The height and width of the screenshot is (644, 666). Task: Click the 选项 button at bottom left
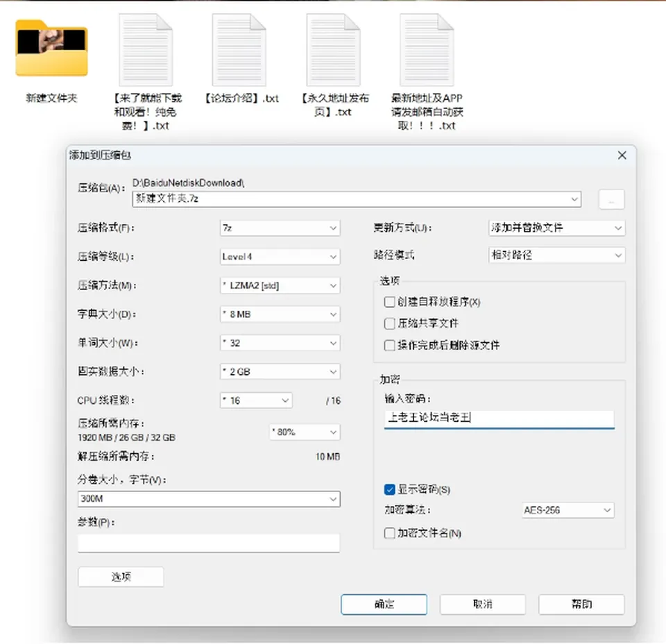[x=121, y=577]
